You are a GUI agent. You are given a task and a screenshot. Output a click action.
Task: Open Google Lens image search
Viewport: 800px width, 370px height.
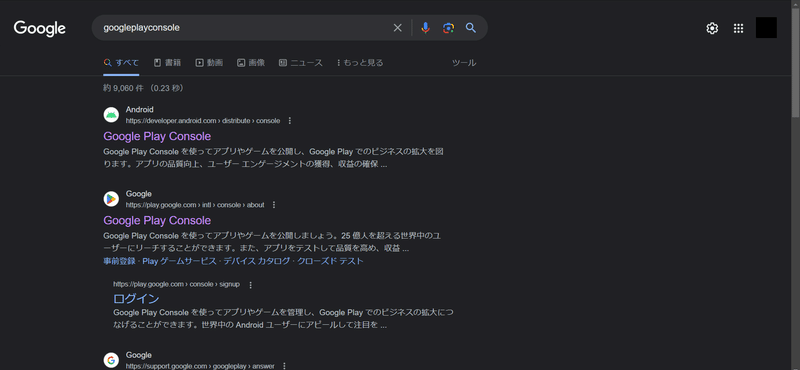448,28
